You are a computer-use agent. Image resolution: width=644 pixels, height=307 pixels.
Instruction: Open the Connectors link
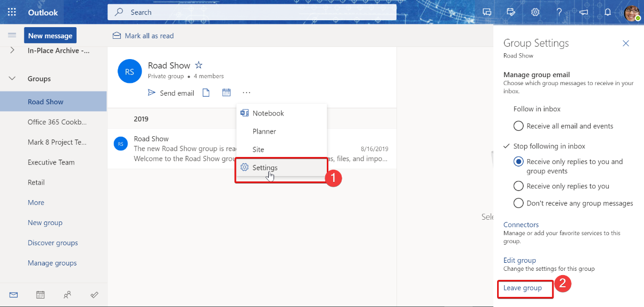pyautogui.click(x=521, y=224)
